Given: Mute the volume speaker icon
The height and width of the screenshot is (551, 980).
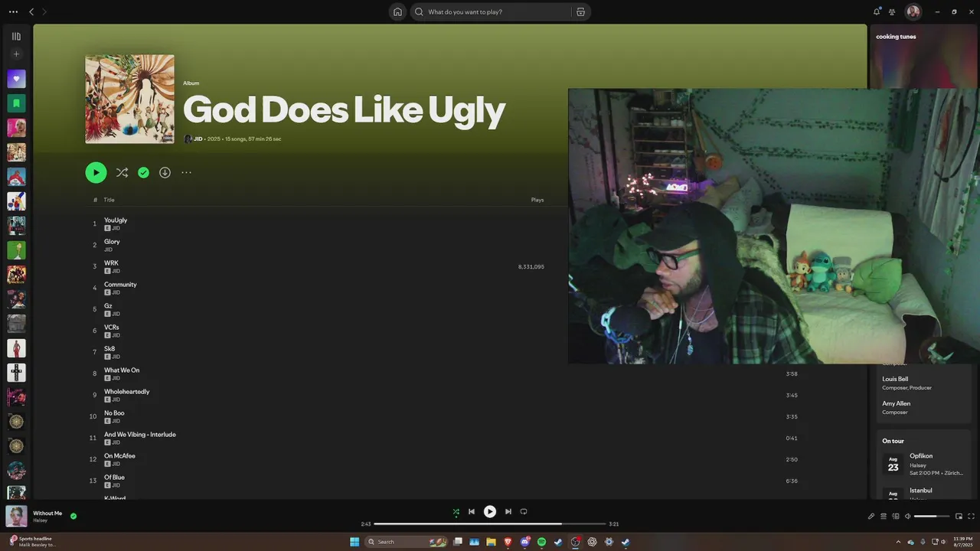Looking at the screenshot, I should (908, 516).
